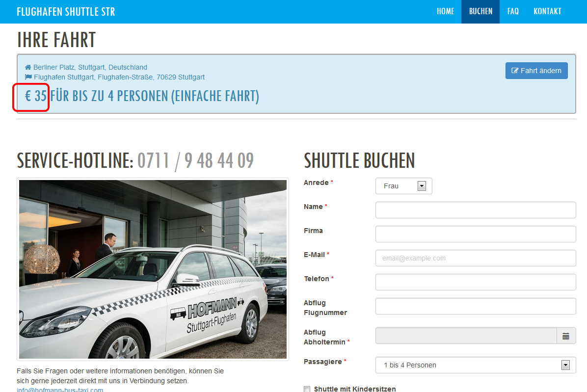587x392 pixels.
Task: Navigate to the Kontakt menu item
Action: pyautogui.click(x=547, y=12)
